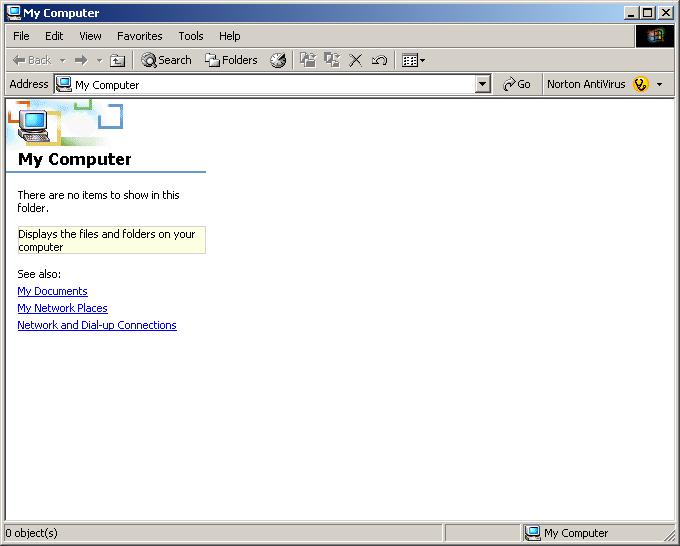This screenshot has height=546, width=680.
Task: Click the Forward arrow button
Action: (81, 60)
